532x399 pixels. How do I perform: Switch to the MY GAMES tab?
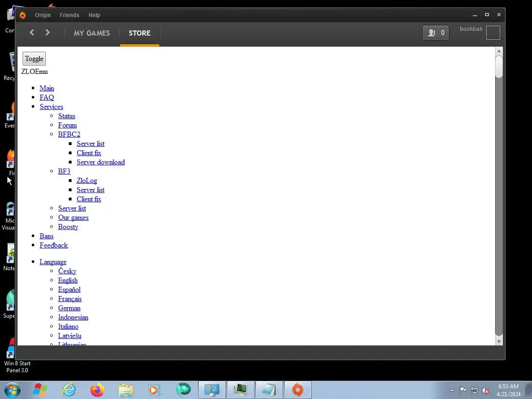click(92, 33)
